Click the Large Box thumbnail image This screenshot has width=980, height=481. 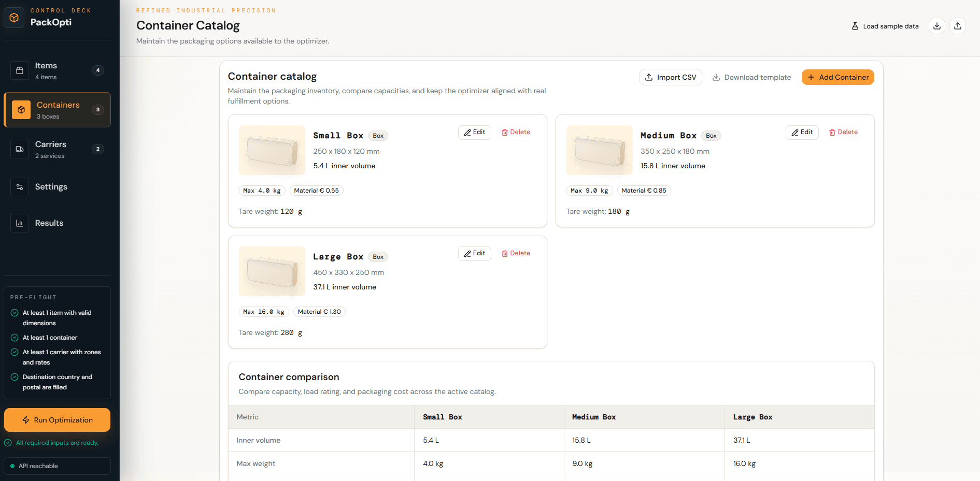click(272, 271)
